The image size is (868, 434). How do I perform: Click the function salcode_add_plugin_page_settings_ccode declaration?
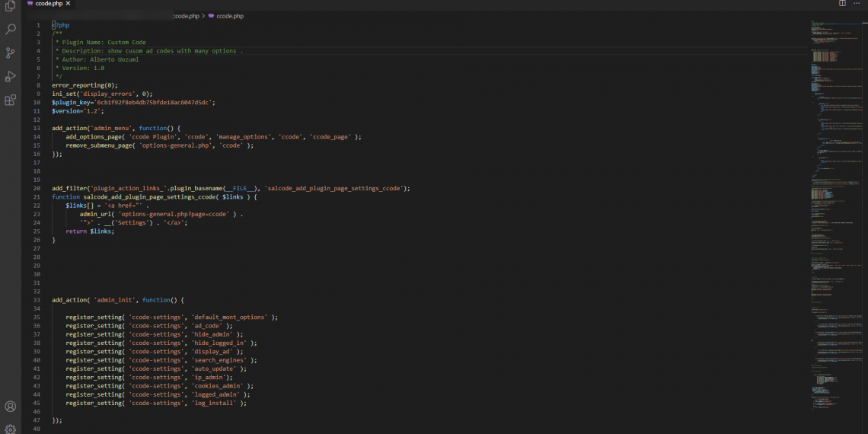pyautogui.click(x=155, y=197)
